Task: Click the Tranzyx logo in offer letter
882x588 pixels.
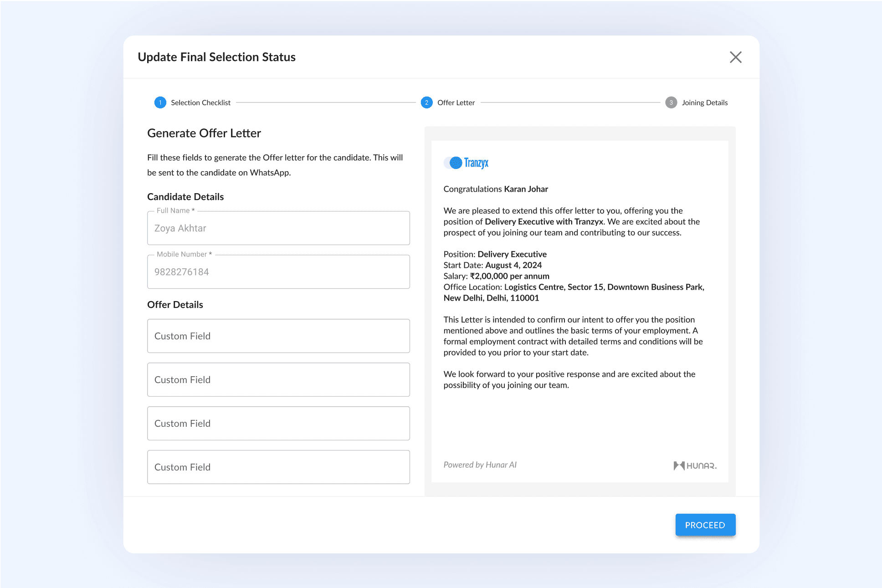Action: [466, 163]
